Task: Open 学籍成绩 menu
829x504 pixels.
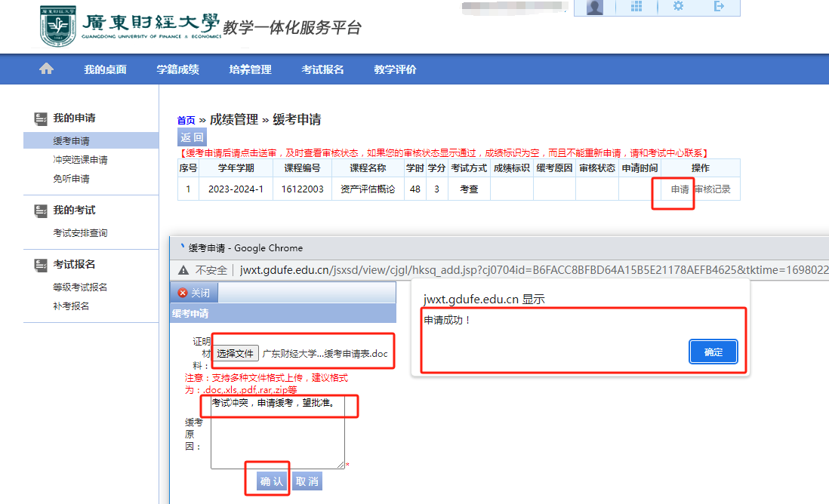Action: 177,69
